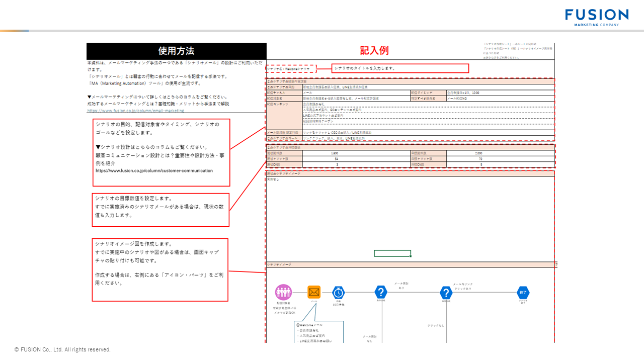Click the メルマガ許諾OK condition under 配信対象者
644x362 pixels.
pos(285,312)
